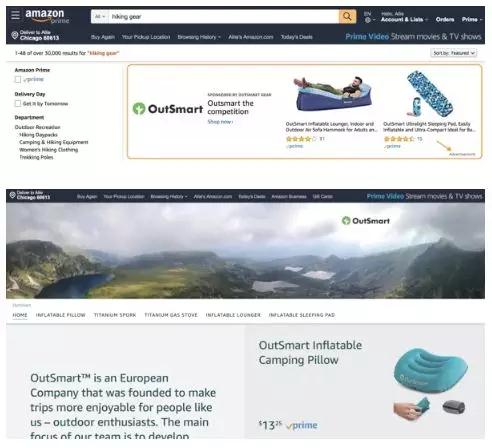Open the hamburger menu icon
Screen dimensions: 492x448
click(x=15, y=15)
